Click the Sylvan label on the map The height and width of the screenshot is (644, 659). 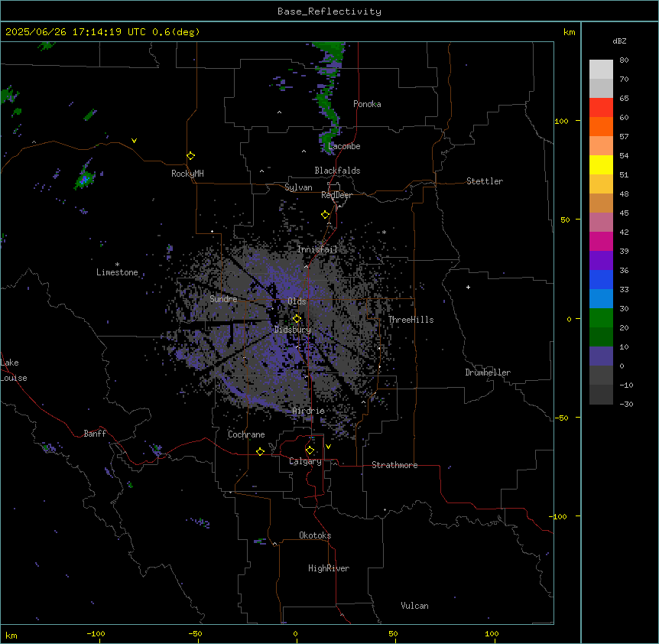click(298, 187)
